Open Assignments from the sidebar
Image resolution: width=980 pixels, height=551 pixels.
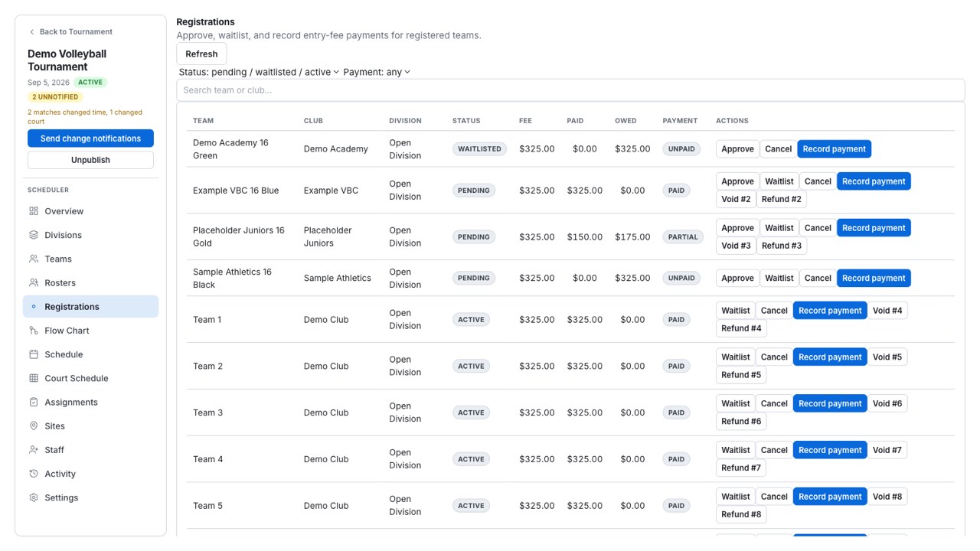[90, 402]
